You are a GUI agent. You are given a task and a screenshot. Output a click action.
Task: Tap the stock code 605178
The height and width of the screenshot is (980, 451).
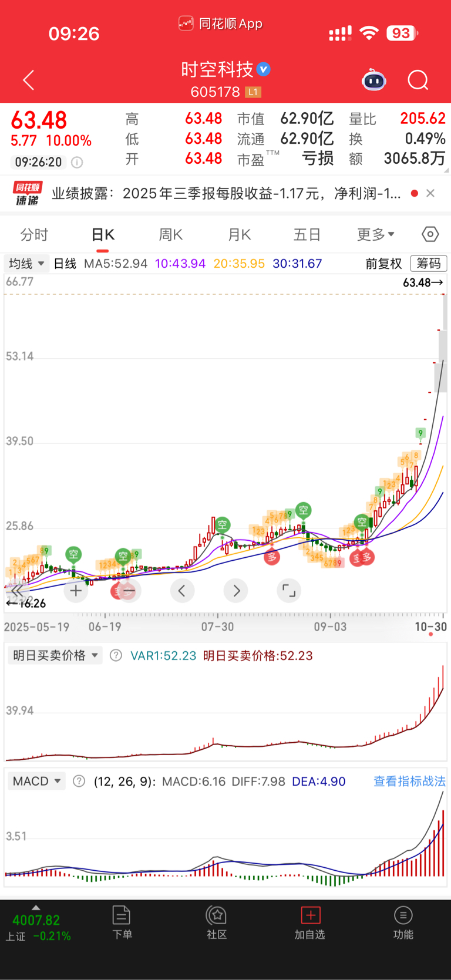pyautogui.click(x=216, y=92)
